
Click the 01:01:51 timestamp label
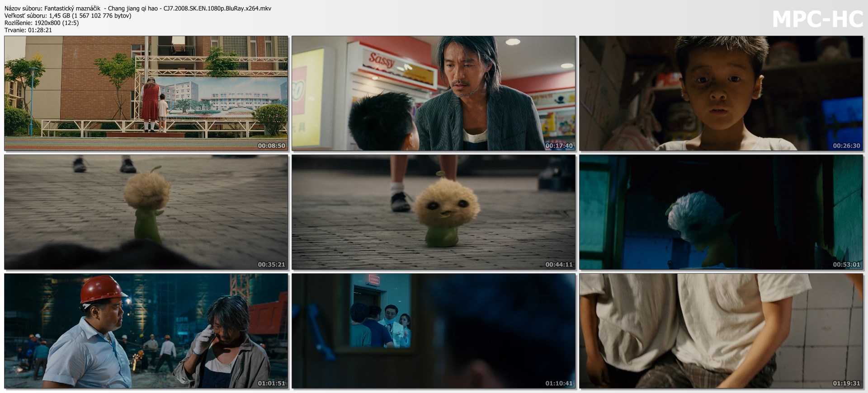pos(271,384)
